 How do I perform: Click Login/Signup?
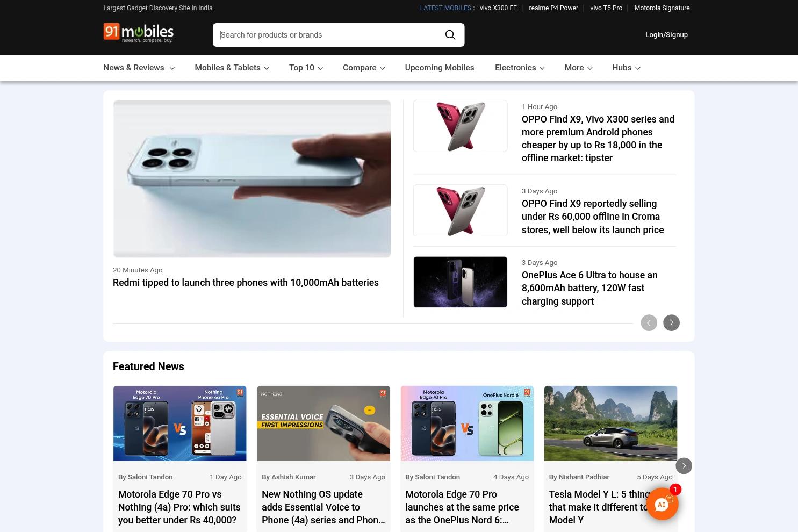pyautogui.click(x=666, y=35)
